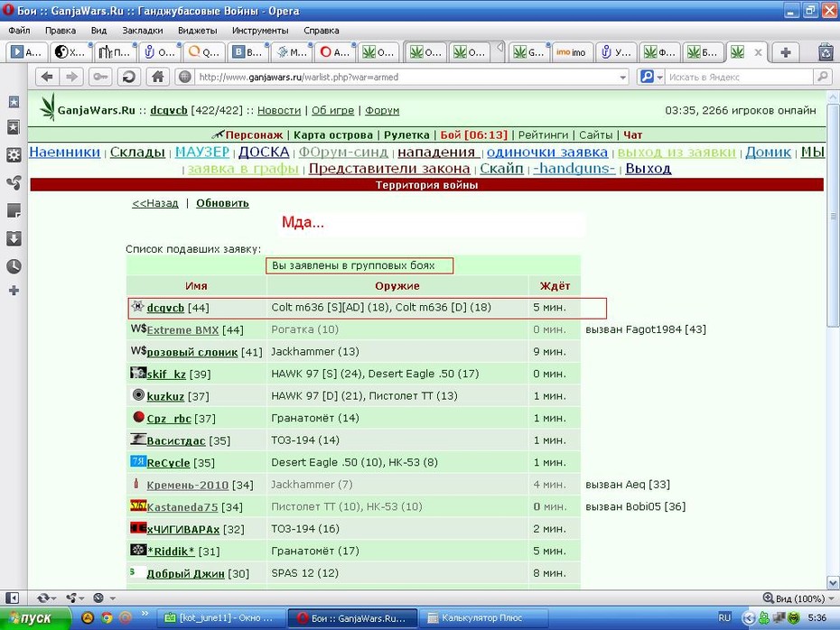
Task: Click the Яндекс search input field
Action: pyautogui.click(x=739, y=77)
